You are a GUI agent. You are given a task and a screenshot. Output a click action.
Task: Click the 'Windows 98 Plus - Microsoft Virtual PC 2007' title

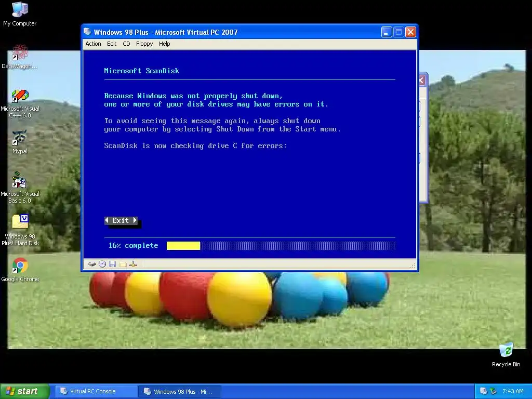[x=166, y=32]
